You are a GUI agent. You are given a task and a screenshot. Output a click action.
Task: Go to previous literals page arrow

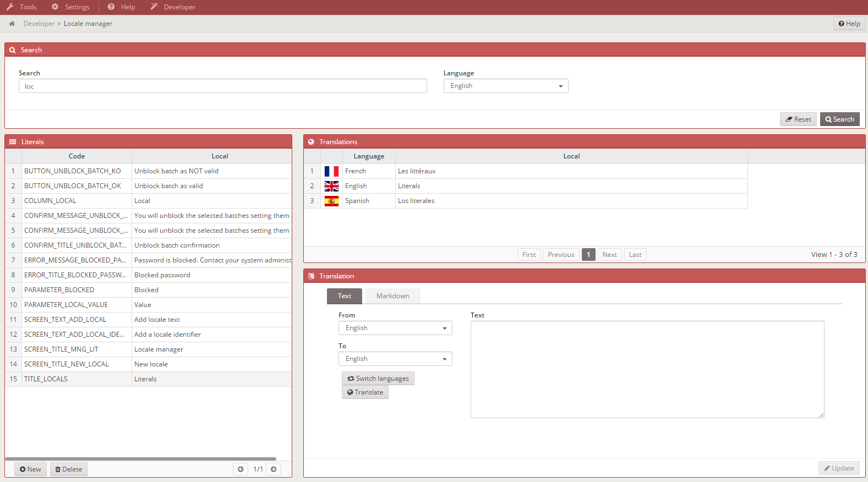(241, 469)
